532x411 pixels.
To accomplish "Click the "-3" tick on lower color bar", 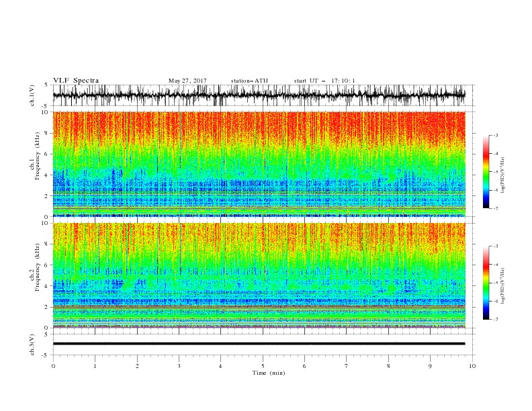I will click(495, 246).
